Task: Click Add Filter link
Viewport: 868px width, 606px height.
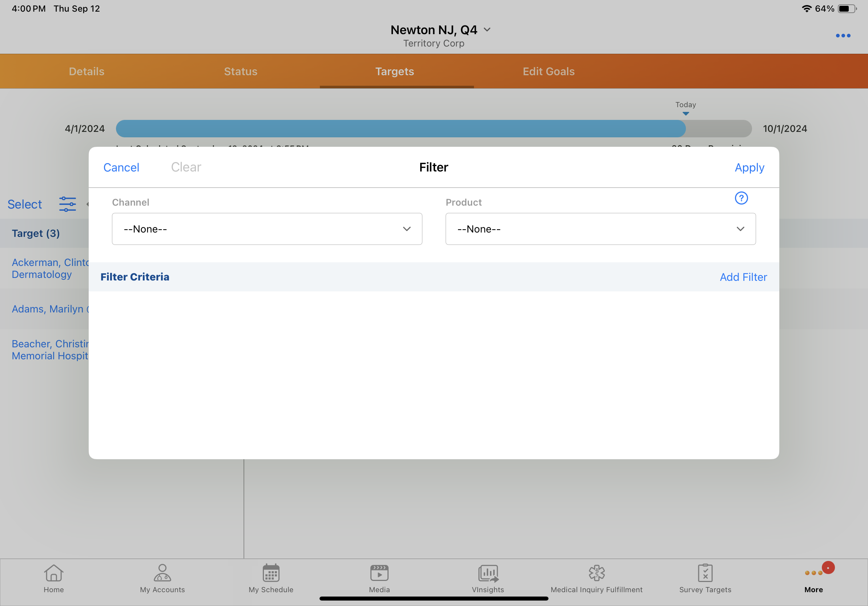Action: 743,277
